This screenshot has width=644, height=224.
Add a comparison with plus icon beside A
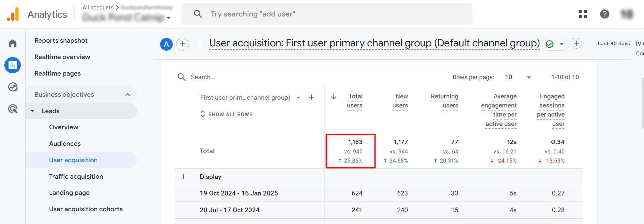click(183, 44)
